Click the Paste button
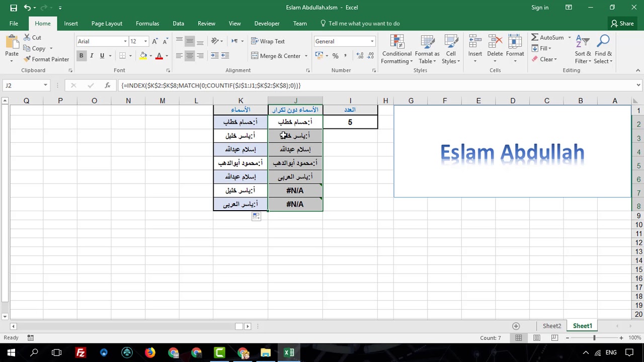The image size is (644, 362). coord(12,49)
